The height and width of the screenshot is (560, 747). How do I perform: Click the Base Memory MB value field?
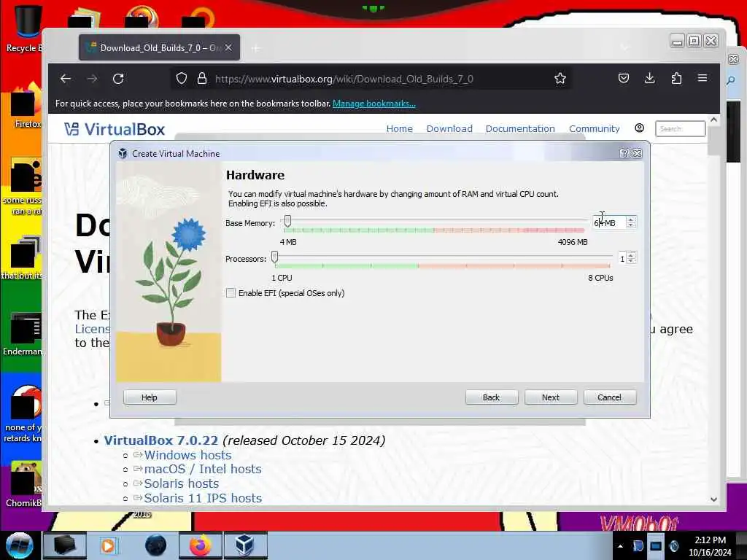pyautogui.click(x=609, y=223)
